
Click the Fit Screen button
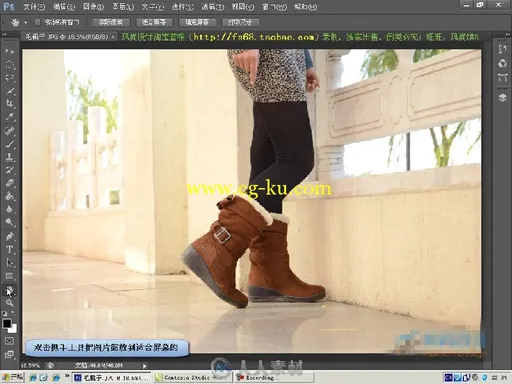pos(154,22)
